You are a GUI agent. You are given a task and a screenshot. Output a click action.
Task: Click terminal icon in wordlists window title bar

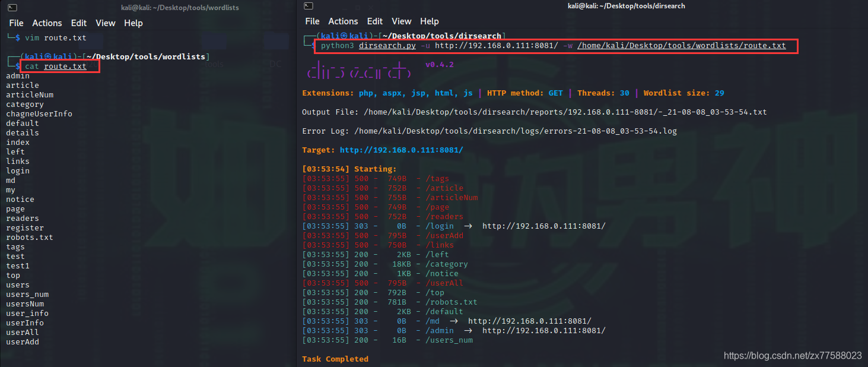click(x=12, y=7)
